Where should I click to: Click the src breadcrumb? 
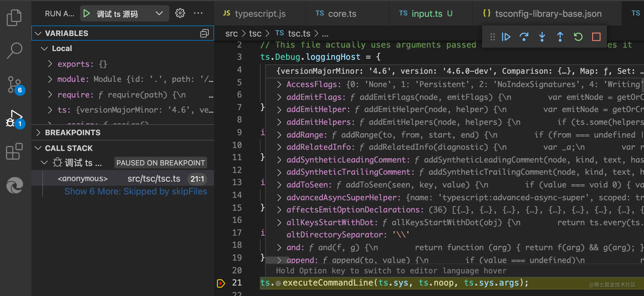[231, 34]
